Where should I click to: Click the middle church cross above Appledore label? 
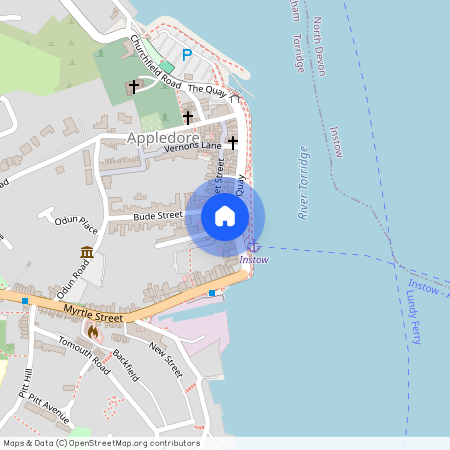coord(188,118)
